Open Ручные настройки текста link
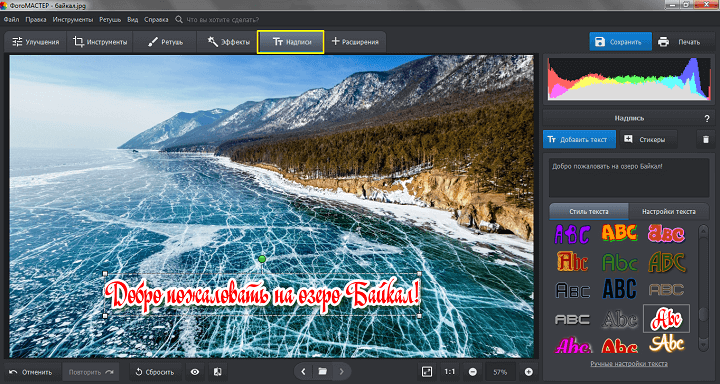Viewport: 720px width, 384px height. pyautogui.click(x=629, y=364)
